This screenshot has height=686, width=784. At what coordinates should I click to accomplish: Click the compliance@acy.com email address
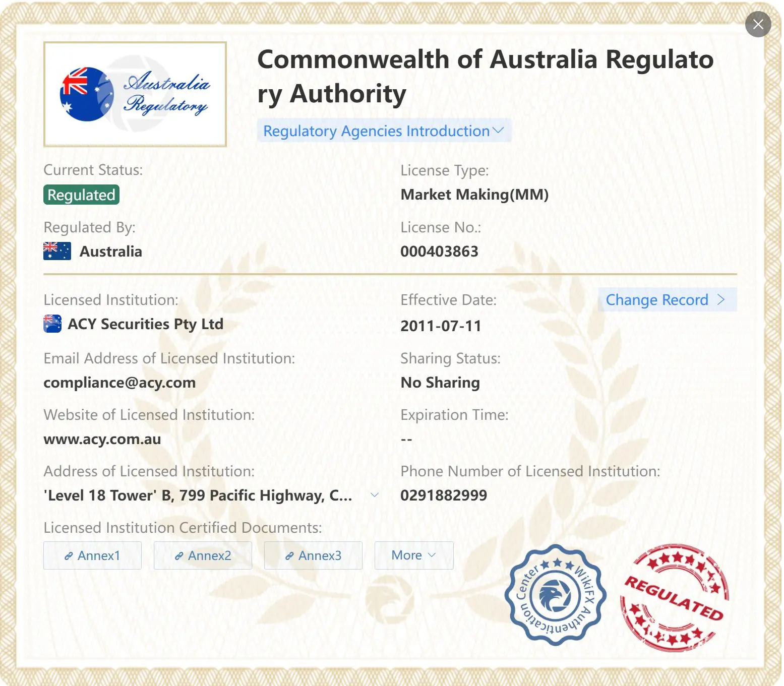coord(119,383)
